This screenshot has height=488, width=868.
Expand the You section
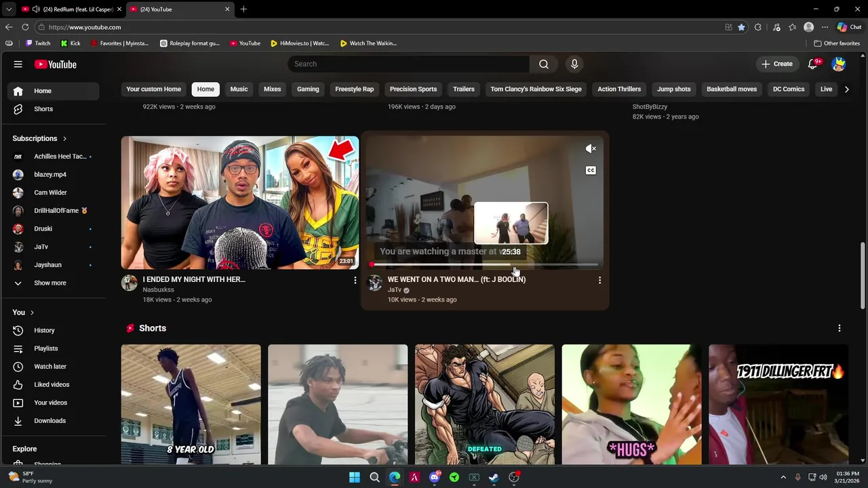pos(23,312)
